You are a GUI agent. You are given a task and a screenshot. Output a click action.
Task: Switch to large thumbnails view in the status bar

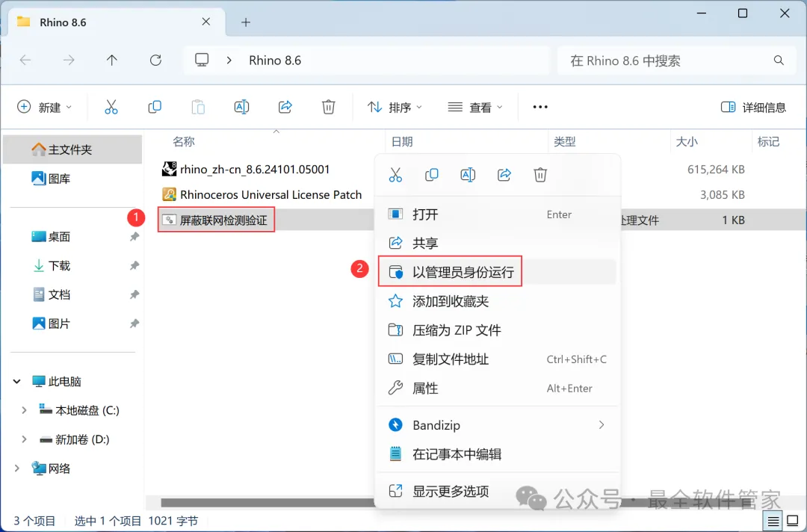coord(793,522)
